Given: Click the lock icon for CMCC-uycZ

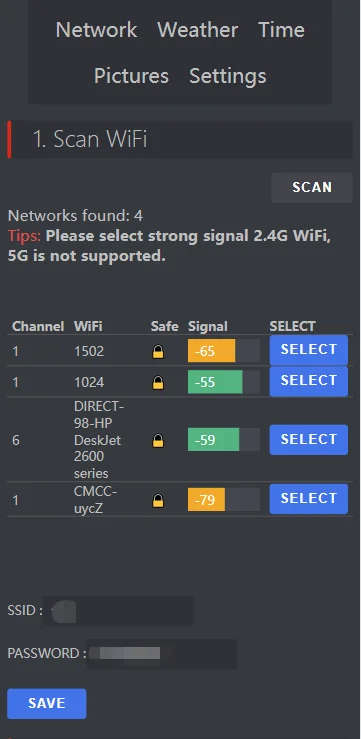Looking at the screenshot, I should coord(158,501).
